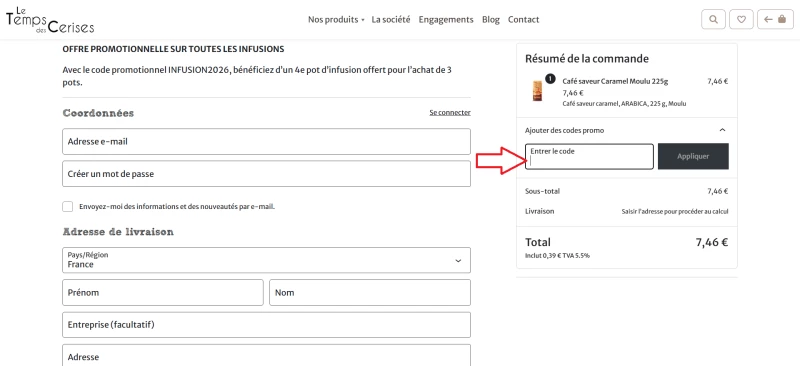Image resolution: width=800 pixels, height=366 pixels.
Task: Go to La société page
Action: [391, 19]
